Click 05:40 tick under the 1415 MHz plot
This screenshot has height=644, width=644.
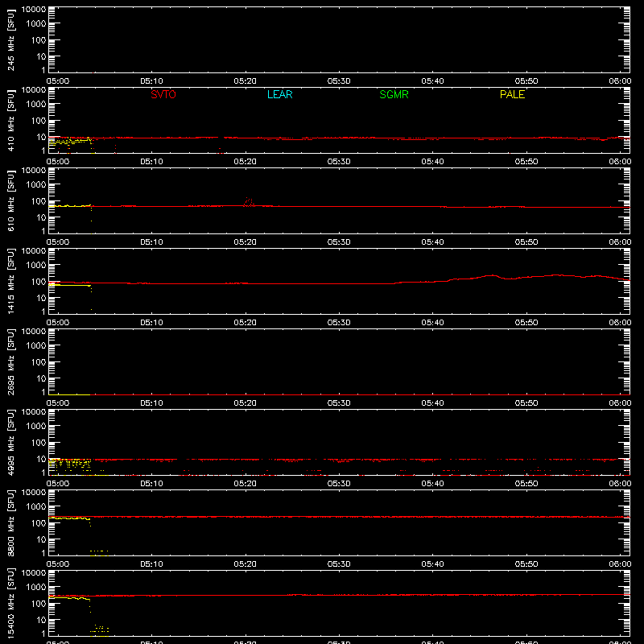(x=432, y=323)
